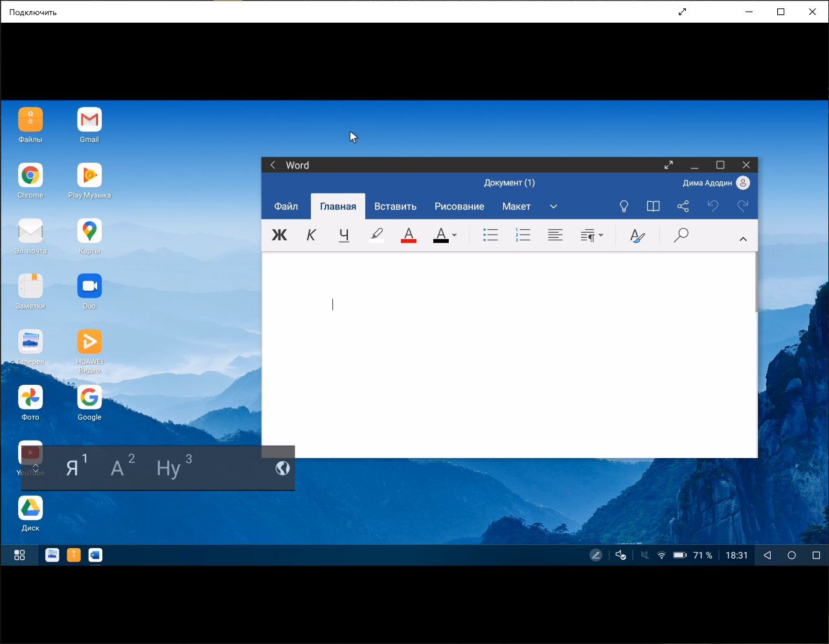Toggle fullscreen in Подключить window
Screen dimensions: 829x644
click(x=682, y=12)
